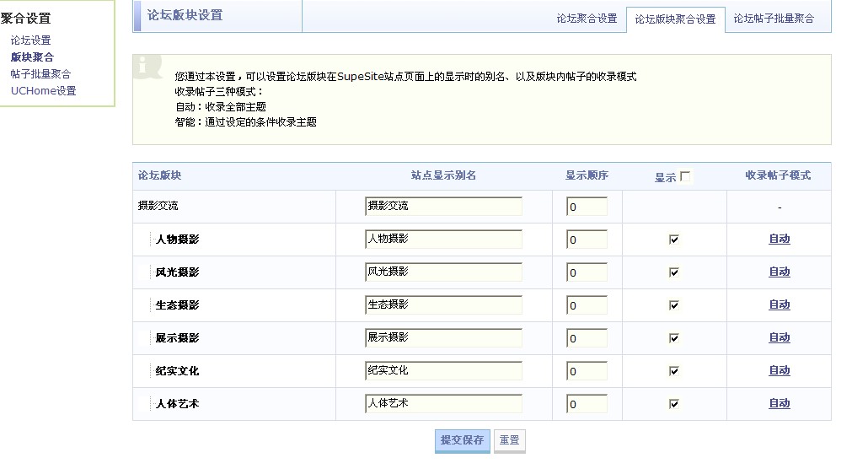Focus display order field for 摄影交流
Viewport: 868px width, 474px height.
pyautogui.click(x=587, y=207)
